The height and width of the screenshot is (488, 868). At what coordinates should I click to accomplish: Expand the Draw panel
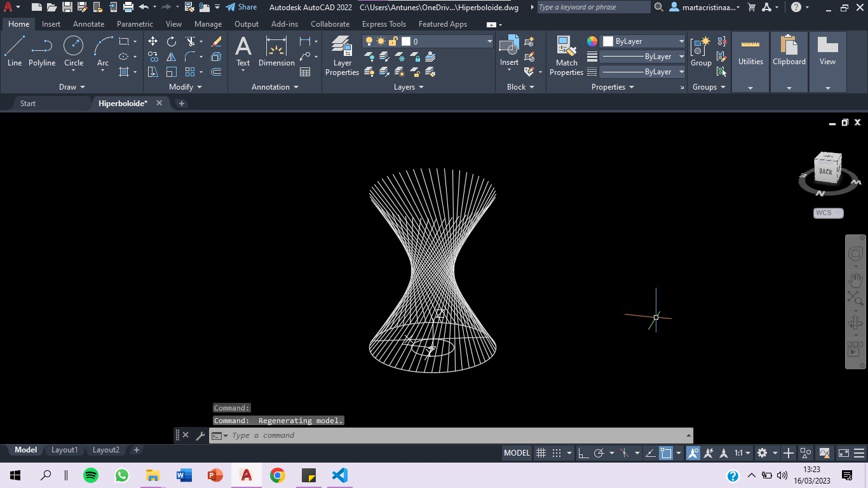(x=72, y=87)
